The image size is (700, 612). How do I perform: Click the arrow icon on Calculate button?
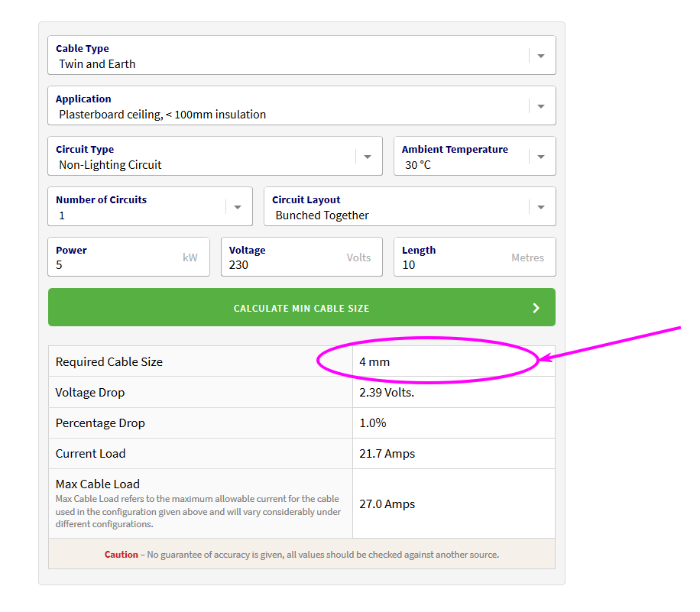coord(536,308)
